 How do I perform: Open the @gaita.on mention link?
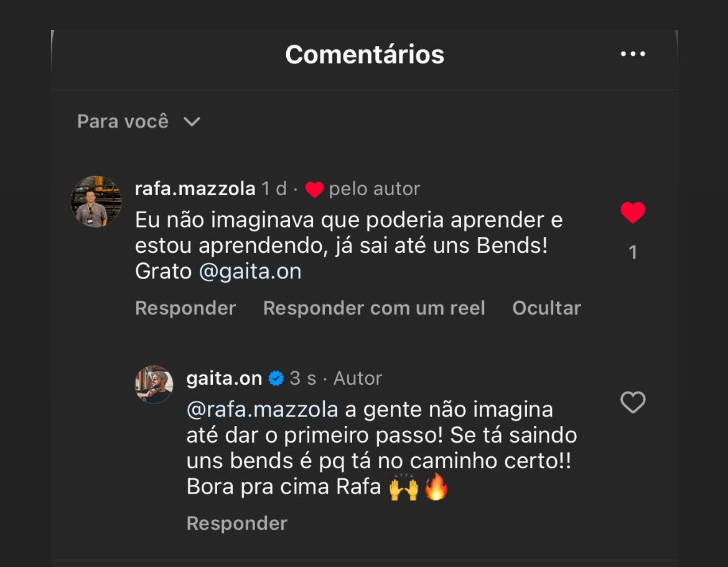[x=250, y=272]
